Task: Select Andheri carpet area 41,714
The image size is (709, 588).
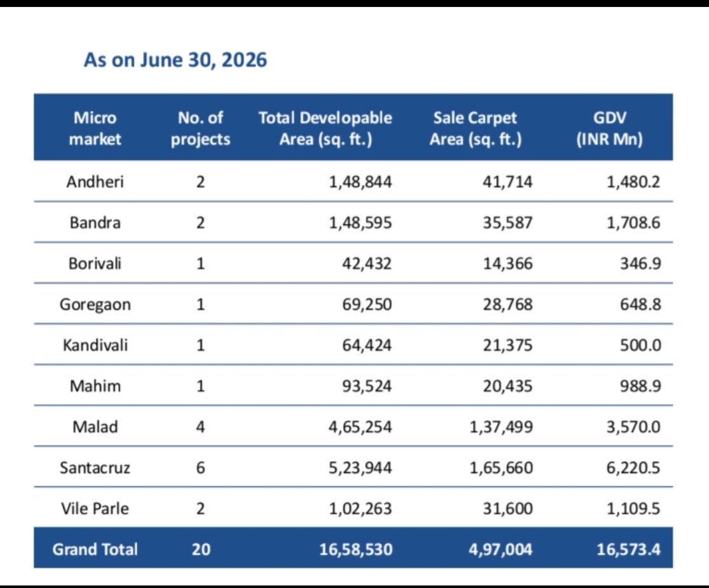Action: (507, 182)
